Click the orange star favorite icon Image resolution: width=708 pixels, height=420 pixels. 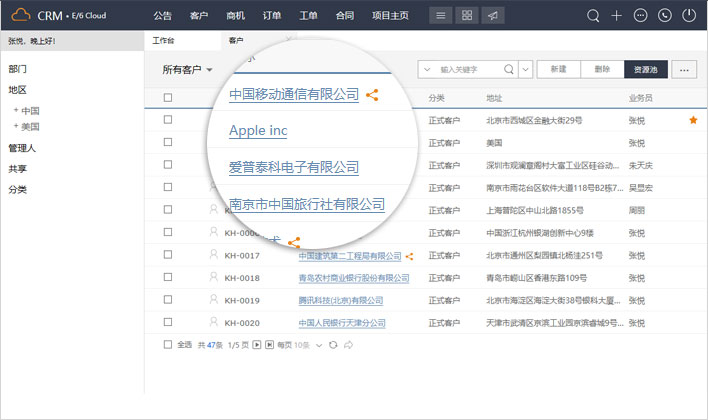(x=693, y=120)
